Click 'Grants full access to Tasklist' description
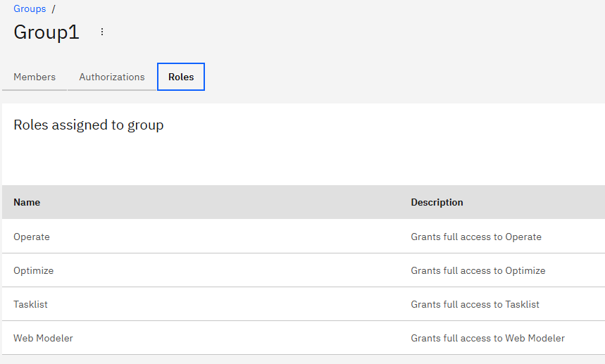This screenshot has height=364, width=605. coord(475,304)
